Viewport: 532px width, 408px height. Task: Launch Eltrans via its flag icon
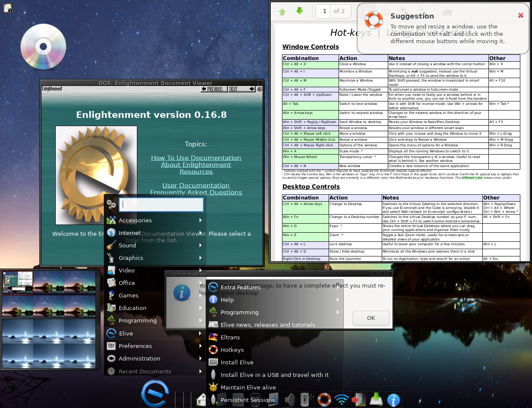tap(213, 337)
